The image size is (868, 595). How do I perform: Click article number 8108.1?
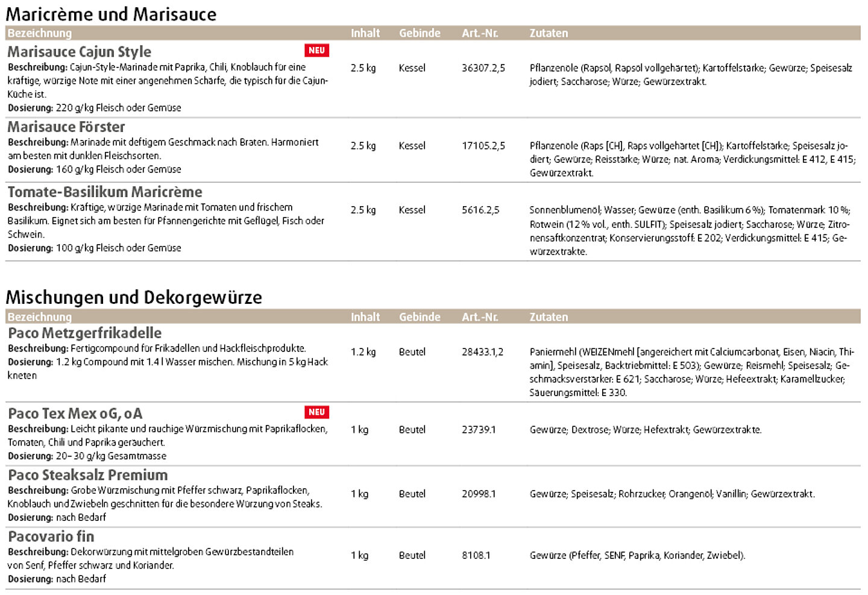476,555
